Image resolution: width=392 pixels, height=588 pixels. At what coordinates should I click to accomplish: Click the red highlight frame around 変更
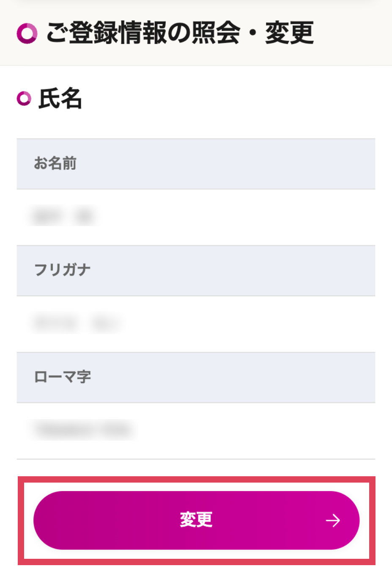(196, 479)
